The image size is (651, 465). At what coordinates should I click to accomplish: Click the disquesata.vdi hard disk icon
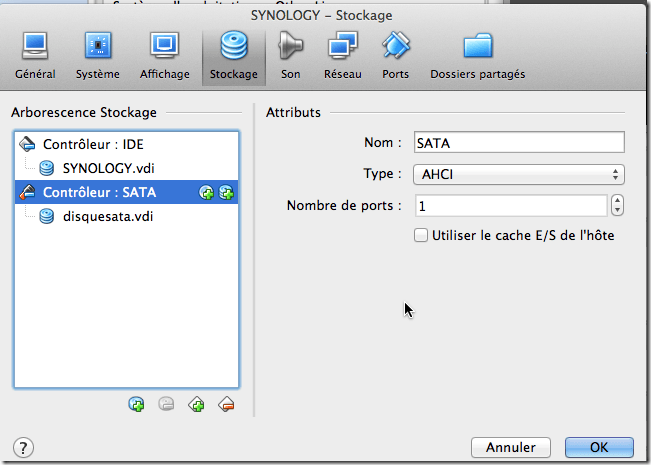point(46,216)
